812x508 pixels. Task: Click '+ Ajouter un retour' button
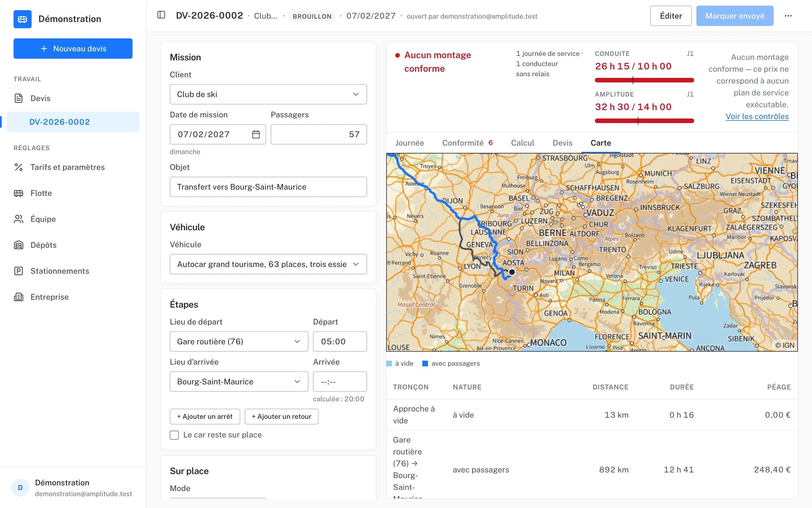281,417
